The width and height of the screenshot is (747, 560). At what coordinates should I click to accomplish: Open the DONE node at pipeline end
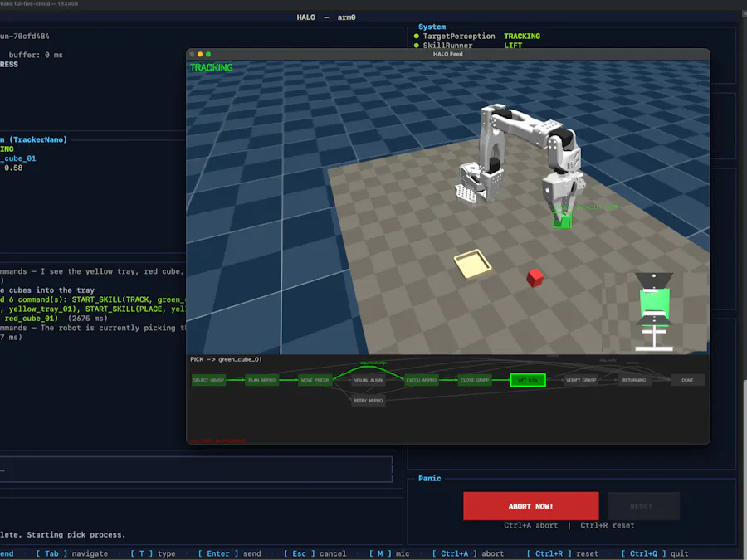point(687,379)
